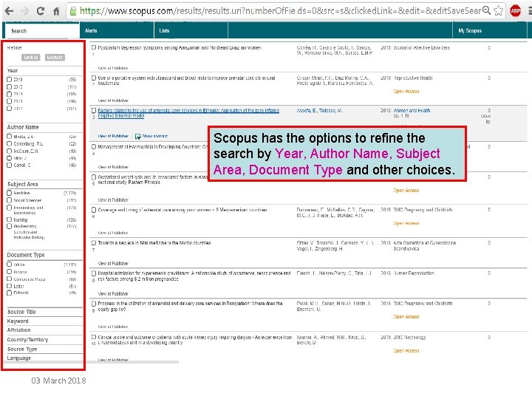Click the Show abstract link

(x=154, y=136)
